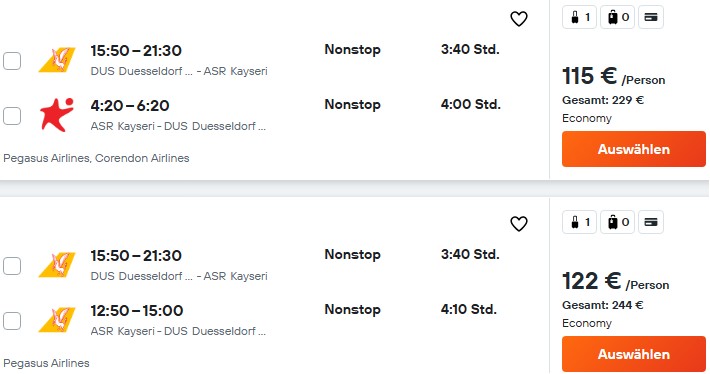710x374 pixels.
Task: Click checked suitcase icon in 115 € offer
Action: click(617, 17)
